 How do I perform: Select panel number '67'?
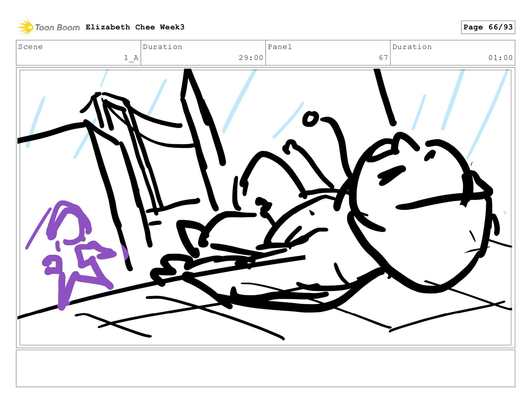pyautogui.click(x=383, y=58)
